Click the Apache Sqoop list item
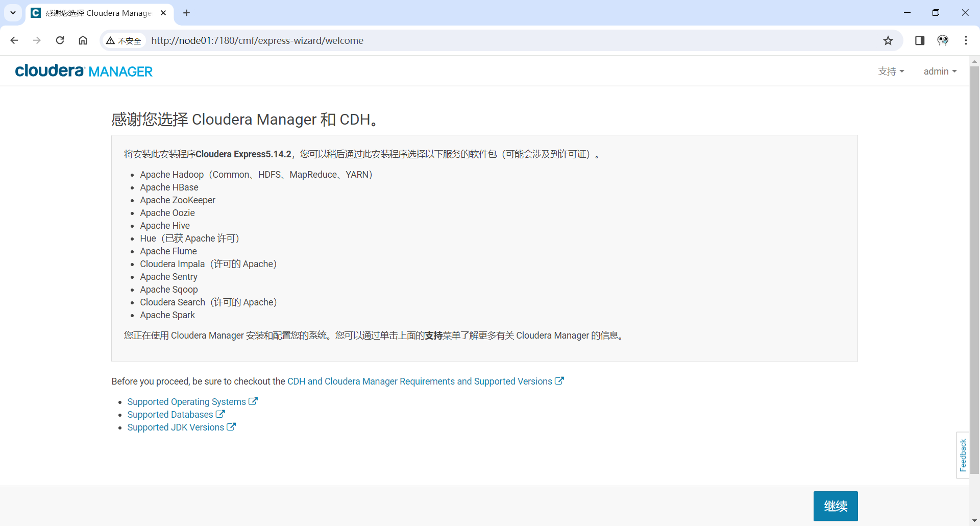The image size is (980, 526). pyautogui.click(x=169, y=290)
